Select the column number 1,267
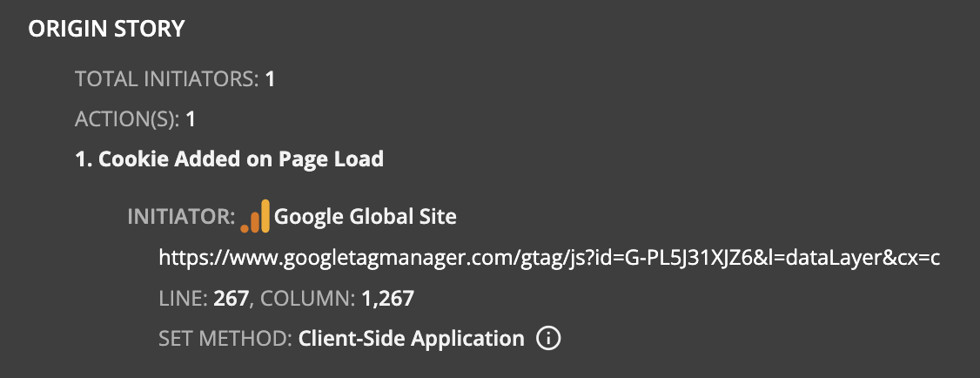 387,299
